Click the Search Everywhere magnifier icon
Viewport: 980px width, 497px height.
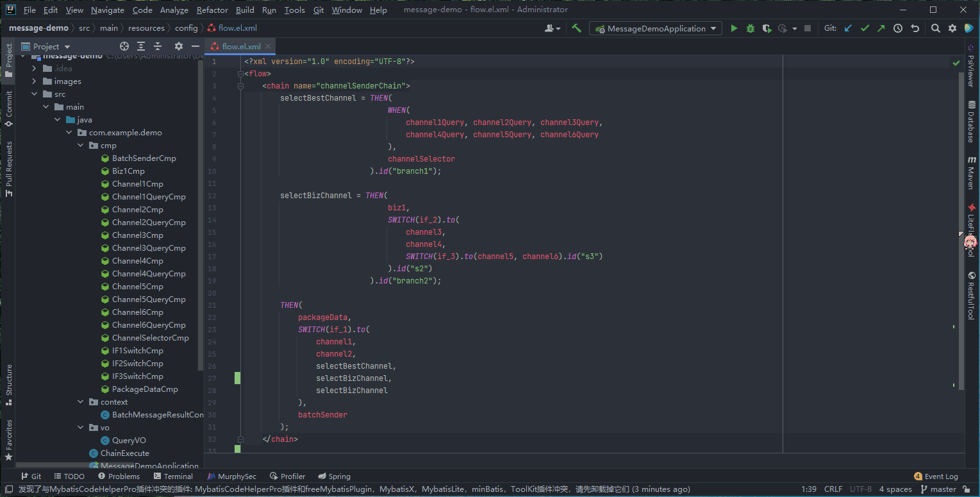point(936,28)
